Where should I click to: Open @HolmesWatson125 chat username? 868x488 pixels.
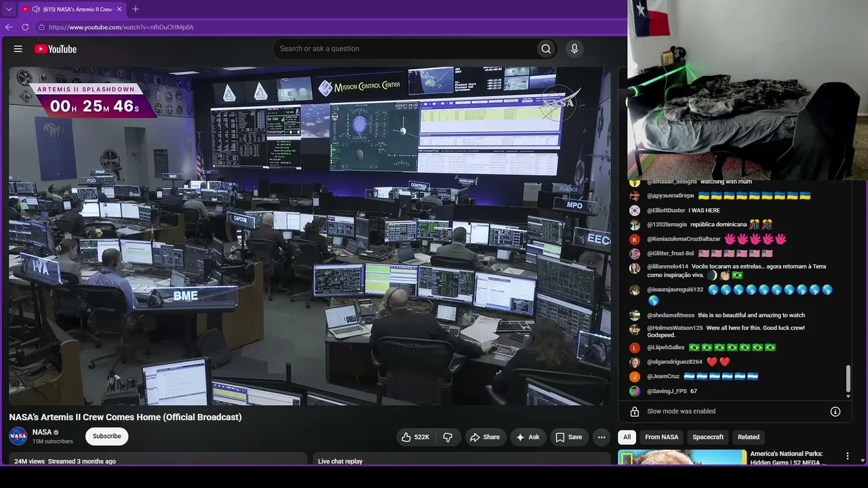(x=675, y=328)
